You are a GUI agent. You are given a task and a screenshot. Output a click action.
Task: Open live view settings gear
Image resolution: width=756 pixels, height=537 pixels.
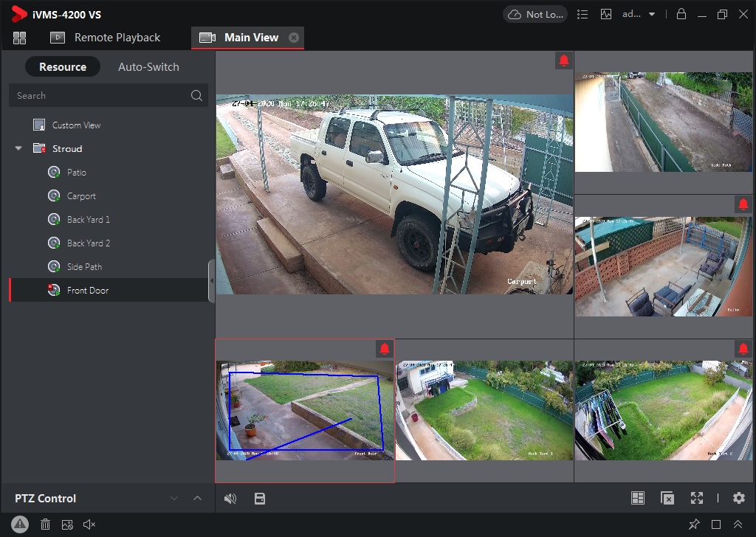point(738,499)
